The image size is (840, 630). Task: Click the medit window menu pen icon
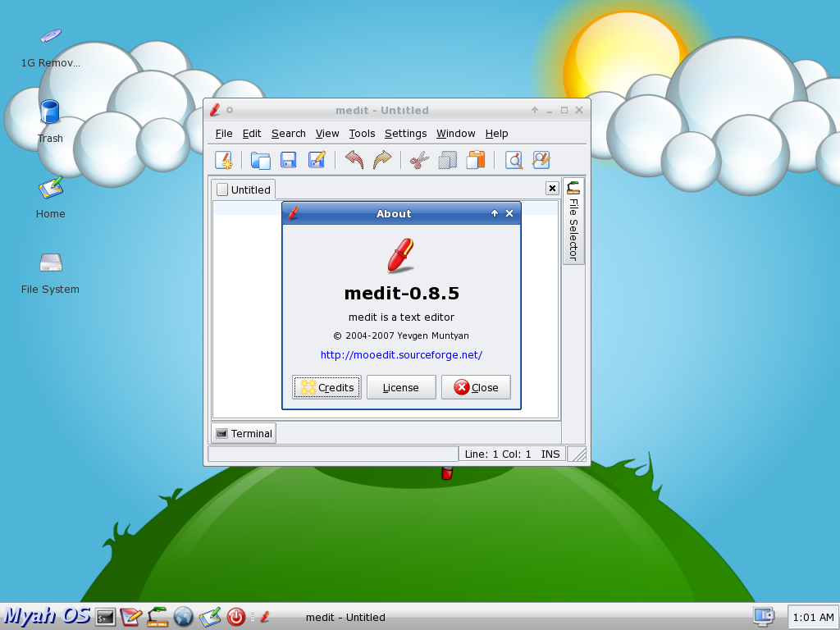pos(215,110)
